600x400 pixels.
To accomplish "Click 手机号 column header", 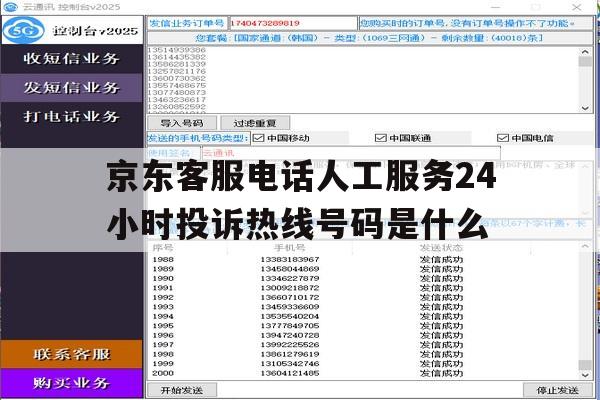I will [290, 248].
